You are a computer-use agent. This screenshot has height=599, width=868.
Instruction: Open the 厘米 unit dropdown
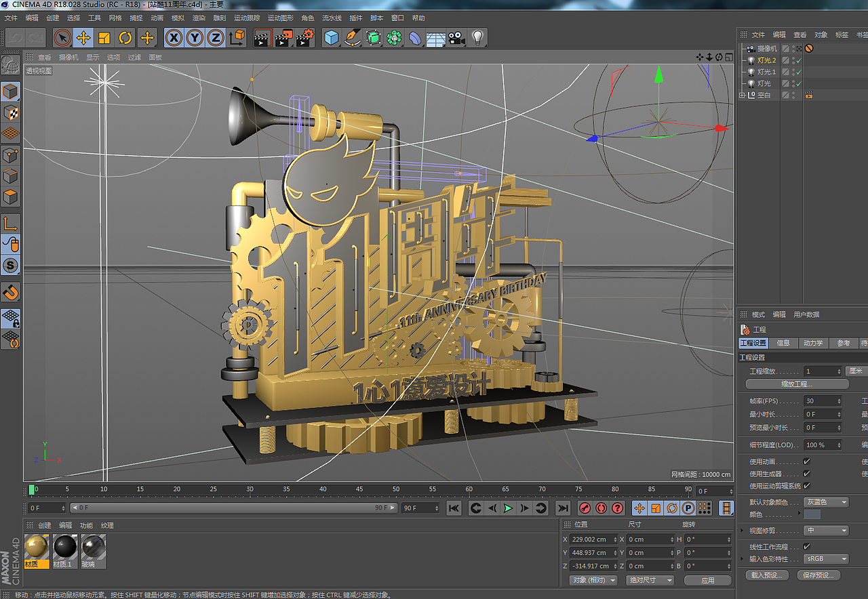click(x=857, y=371)
